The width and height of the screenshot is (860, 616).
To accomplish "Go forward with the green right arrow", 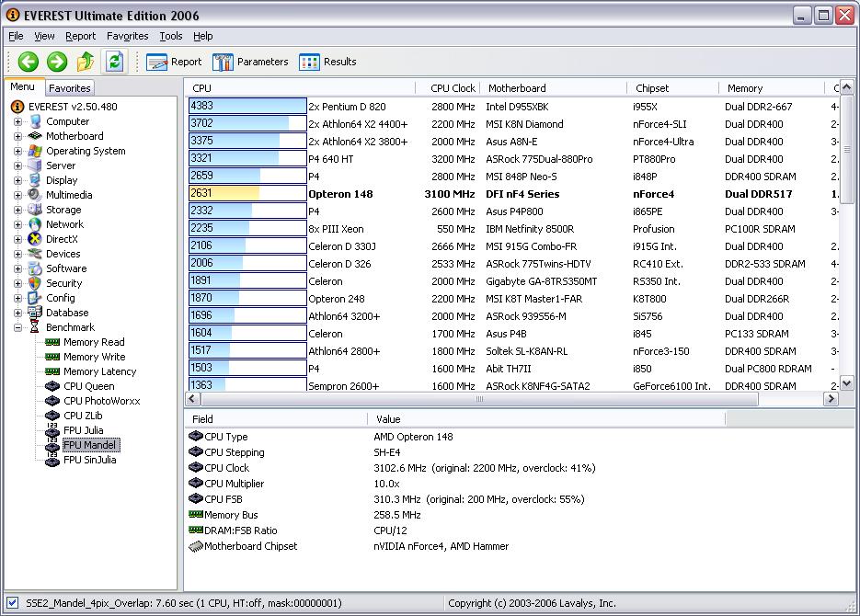I will pyautogui.click(x=57, y=62).
